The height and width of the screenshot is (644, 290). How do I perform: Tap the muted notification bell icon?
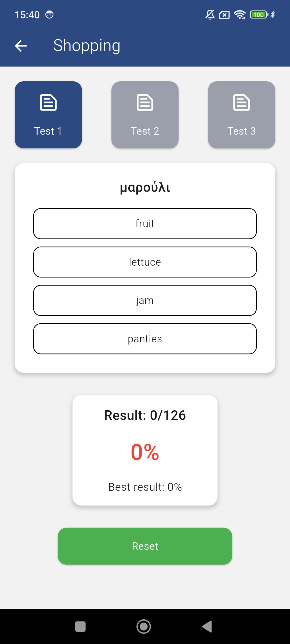(210, 14)
